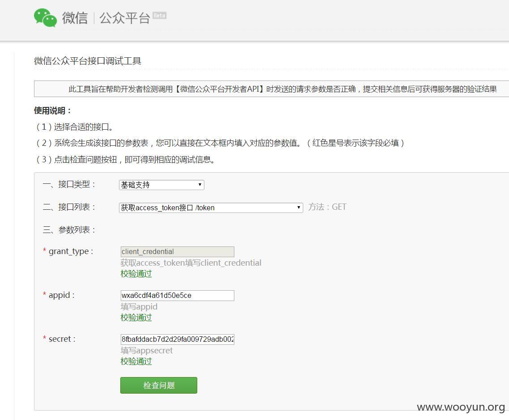Click 校验通过 status under secret field
The height and width of the screenshot is (420, 509).
(136, 361)
